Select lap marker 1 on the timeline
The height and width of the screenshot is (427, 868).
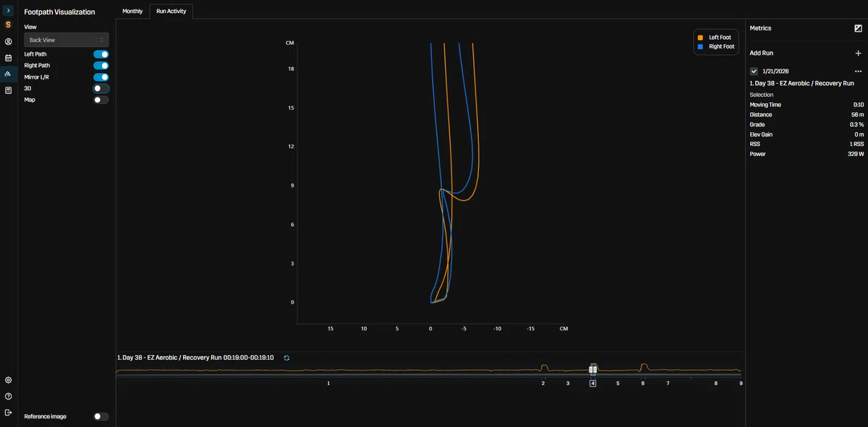(x=328, y=384)
